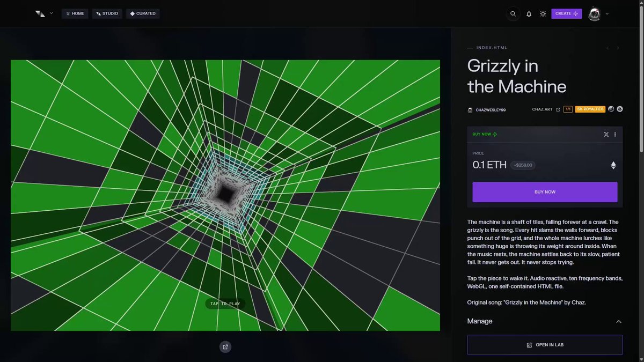
Task: Open the three-dot options in buy panel
Action: pos(615,134)
